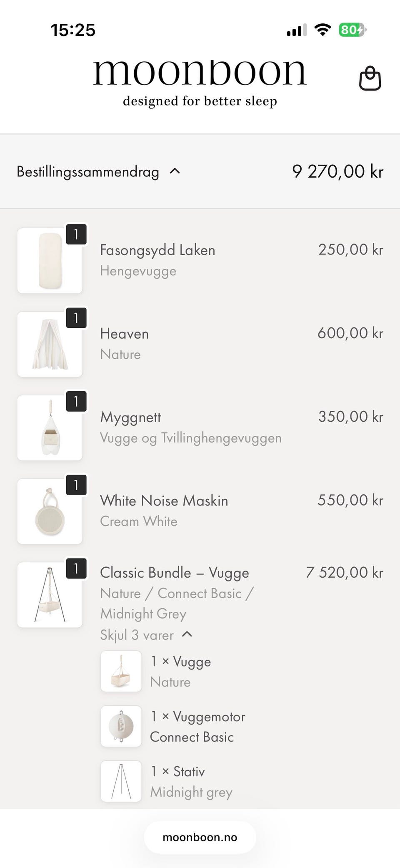The image size is (400, 868).
Task: Tap the Wi-Fi status icon
Action: coord(322,30)
